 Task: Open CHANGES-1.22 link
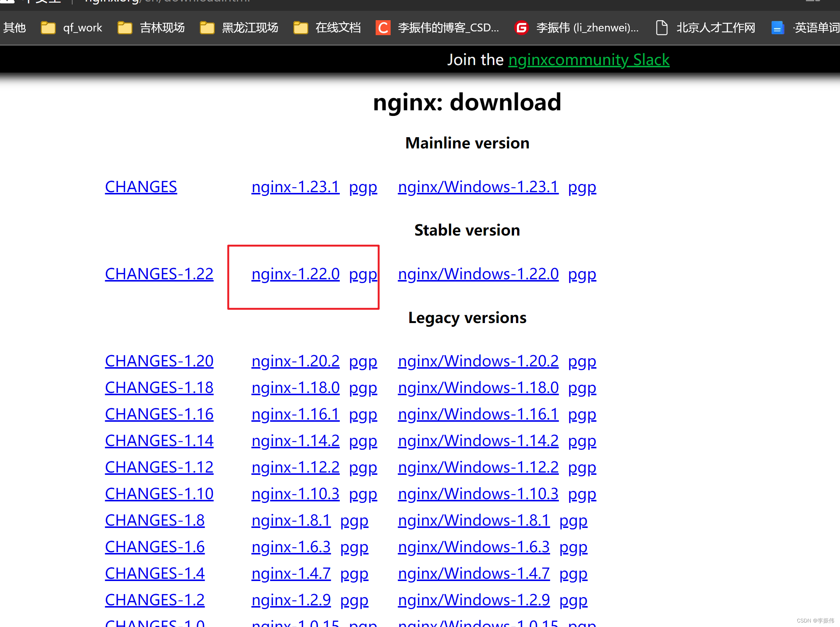click(159, 274)
